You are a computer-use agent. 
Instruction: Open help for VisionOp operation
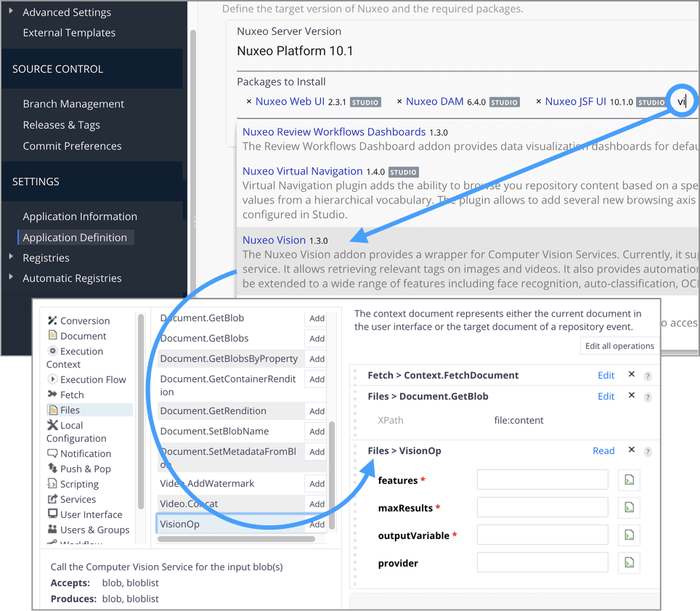click(648, 452)
